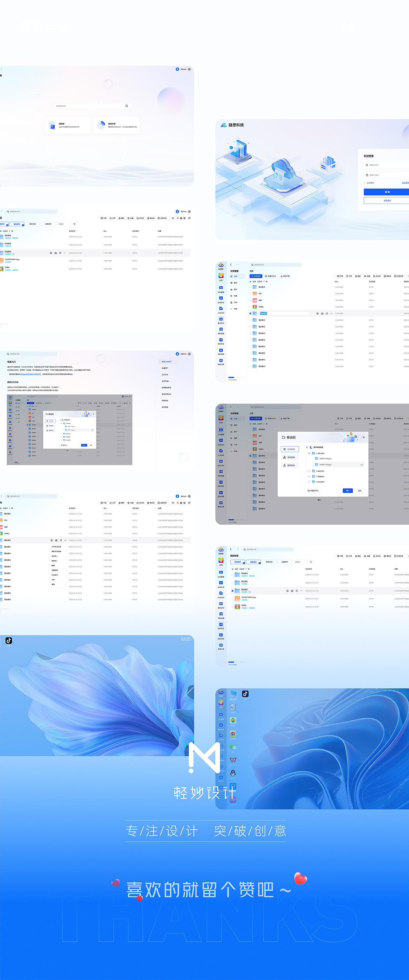
Task: Expand 4-办公资料 folder in 移动到 dialog
Action: 309,482
